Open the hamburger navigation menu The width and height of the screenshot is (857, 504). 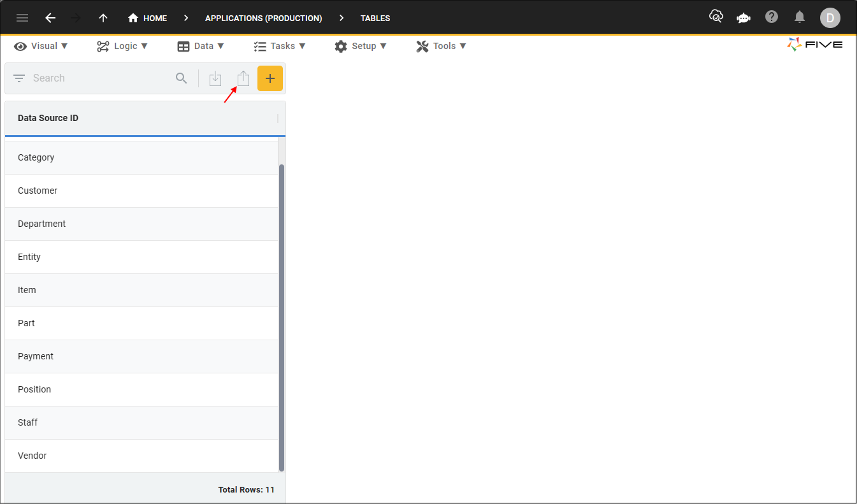tap(22, 18)
